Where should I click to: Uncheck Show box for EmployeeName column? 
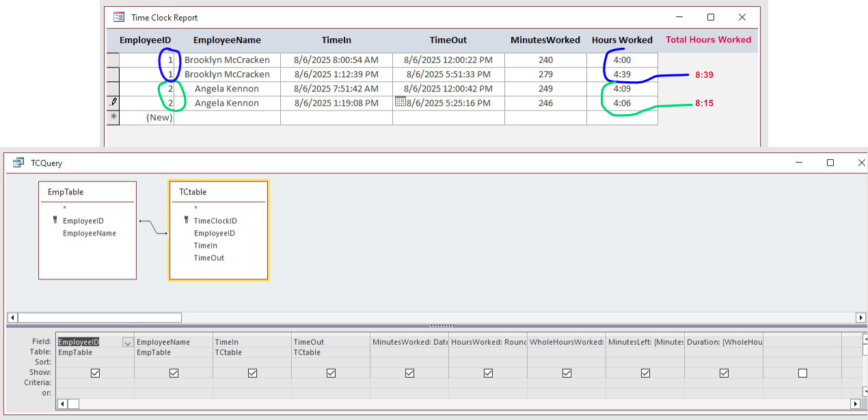tap(174, 373)
